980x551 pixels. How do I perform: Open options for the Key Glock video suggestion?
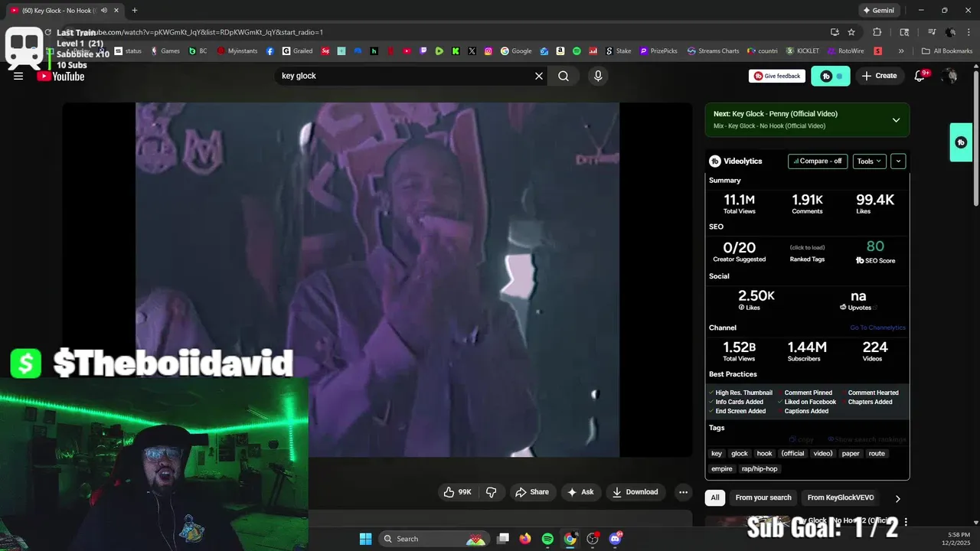(x=906, y=522)
